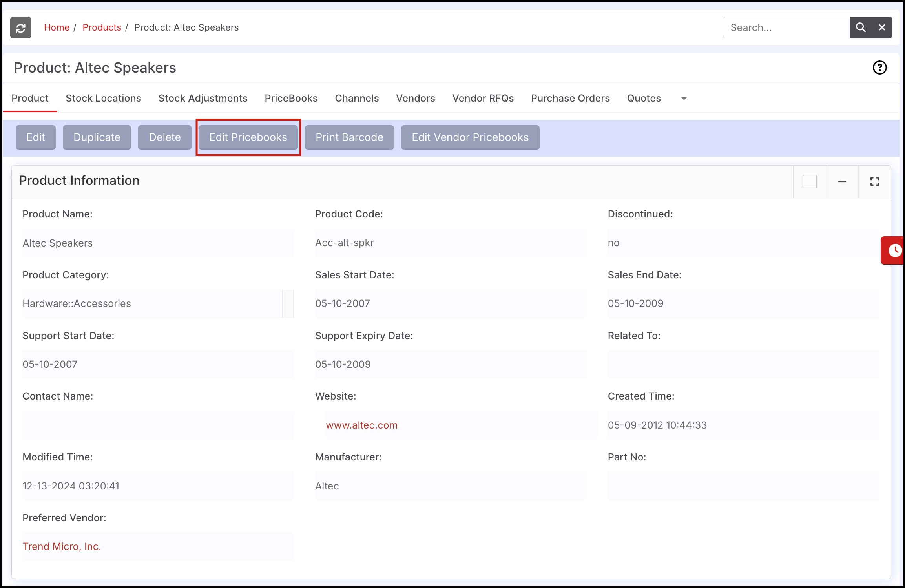Viewport: 905px width, 588px height.
Task: Focus the Search input field
Action: click(x=786, y=27)
